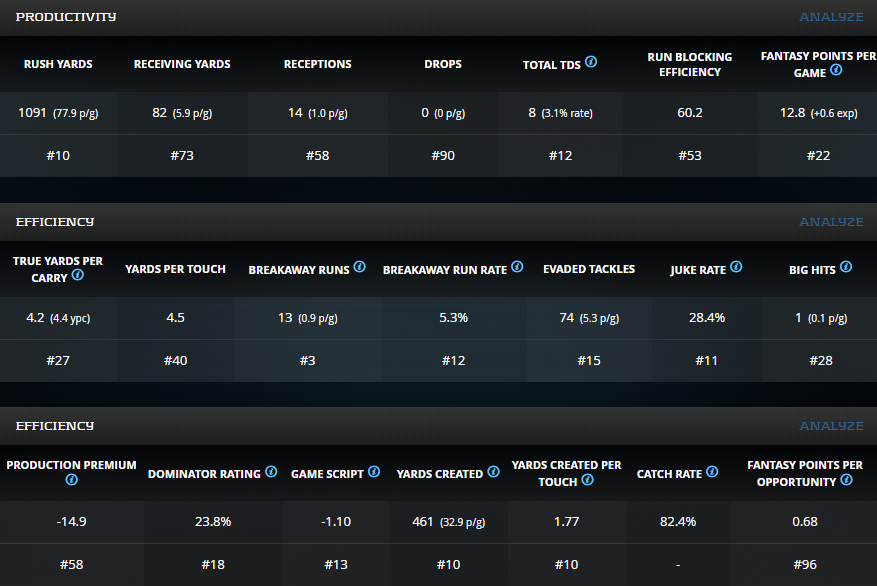This screenshot has height=586, width=877.
Task: Open the Fantasy Points Per Opportunity info icon
Action: point(846,480)
